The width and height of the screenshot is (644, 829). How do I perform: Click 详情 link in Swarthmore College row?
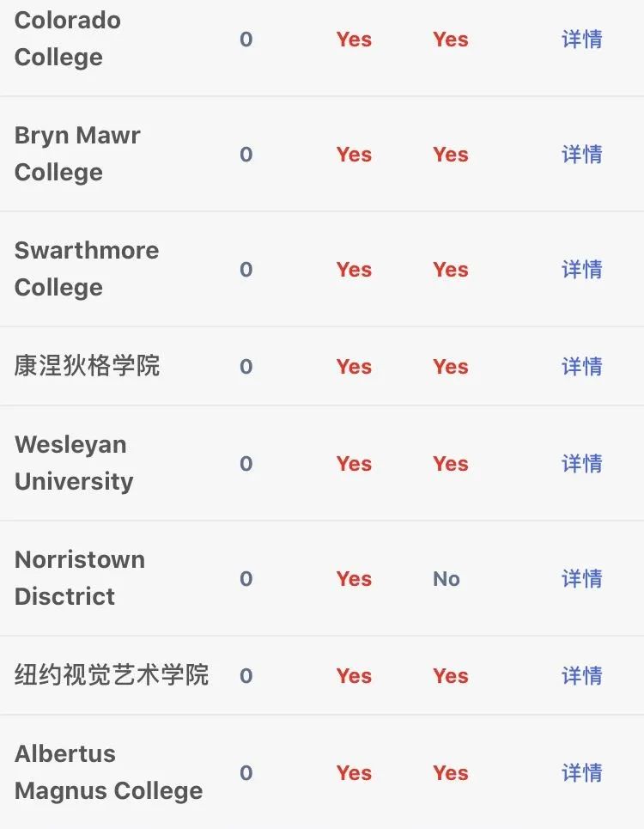[581, 270]
